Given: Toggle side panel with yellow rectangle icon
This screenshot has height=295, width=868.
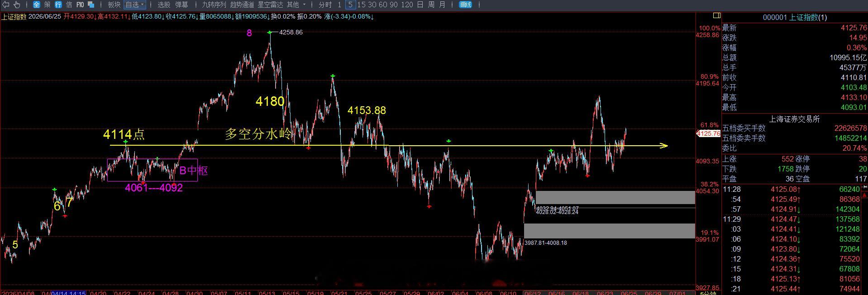Looking at the screenshot, I should [x=716, y=15].
